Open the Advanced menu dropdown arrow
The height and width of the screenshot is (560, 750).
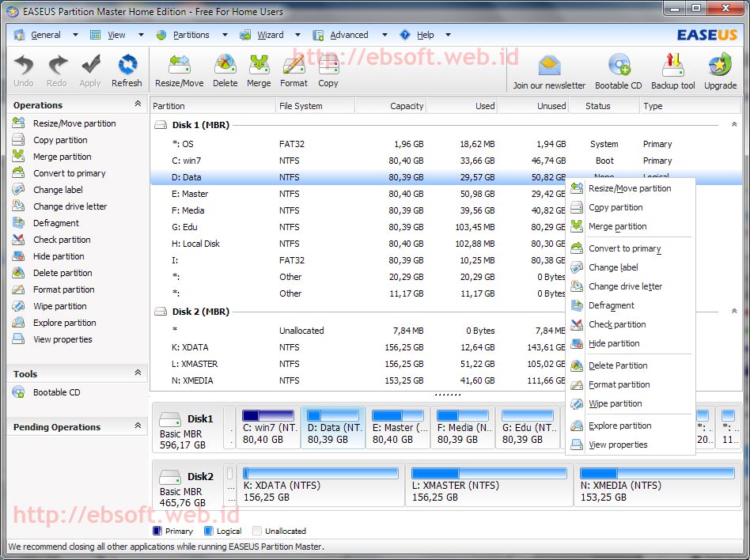click(x=384, y=35)
